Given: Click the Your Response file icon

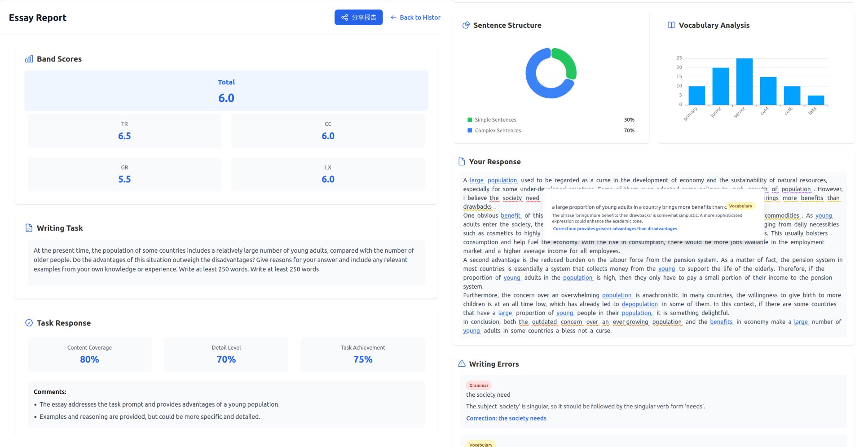Looking at the screenshot, I should [x=462, y=162].
